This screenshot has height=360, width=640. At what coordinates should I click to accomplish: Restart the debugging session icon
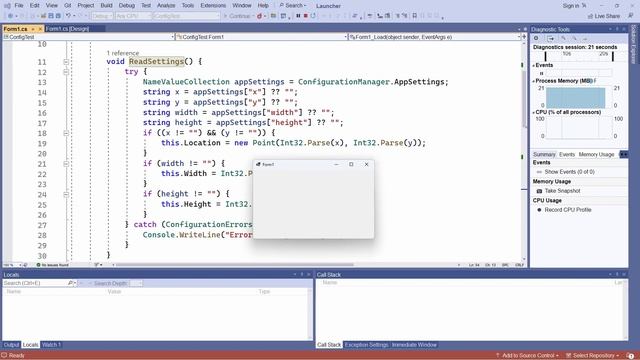tap(313, 16)
